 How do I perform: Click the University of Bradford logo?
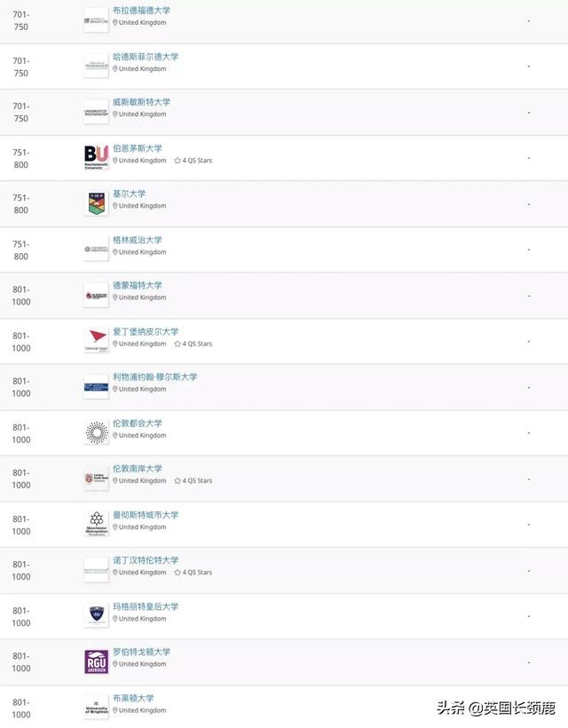pyautogui.click(x=96, y=20)
